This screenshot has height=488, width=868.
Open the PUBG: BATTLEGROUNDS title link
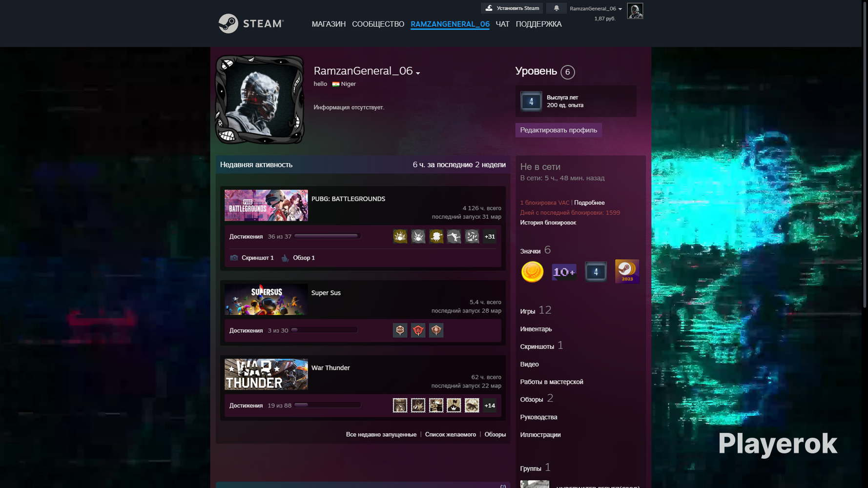[x=348, y=199]
